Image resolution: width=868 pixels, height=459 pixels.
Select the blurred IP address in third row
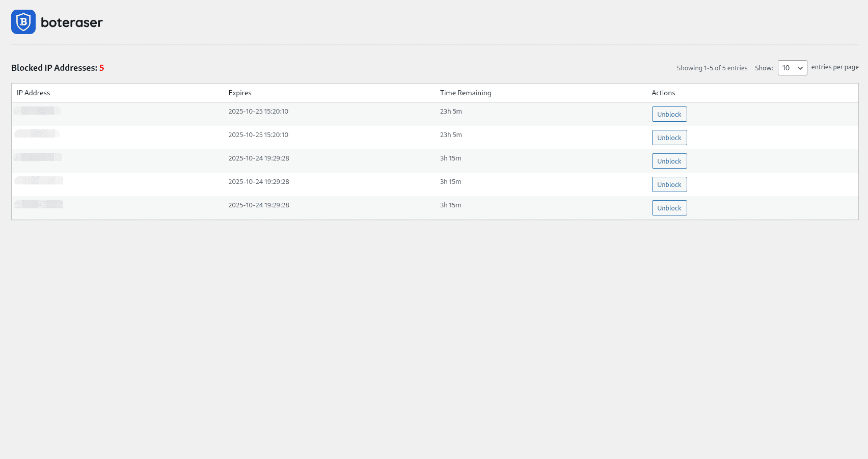(38, 157)
